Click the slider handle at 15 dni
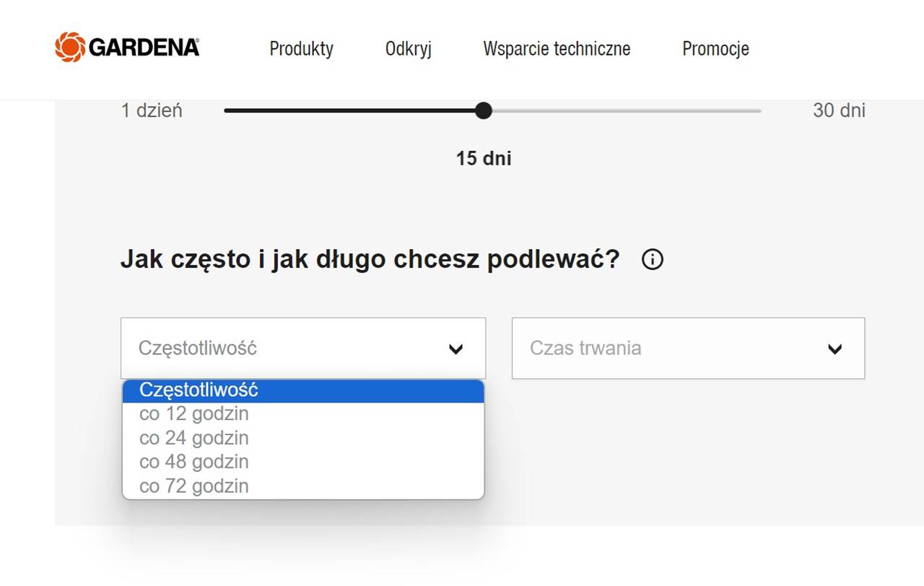The width and height of the screenshot is (924, 586). [x=484, y=110]
